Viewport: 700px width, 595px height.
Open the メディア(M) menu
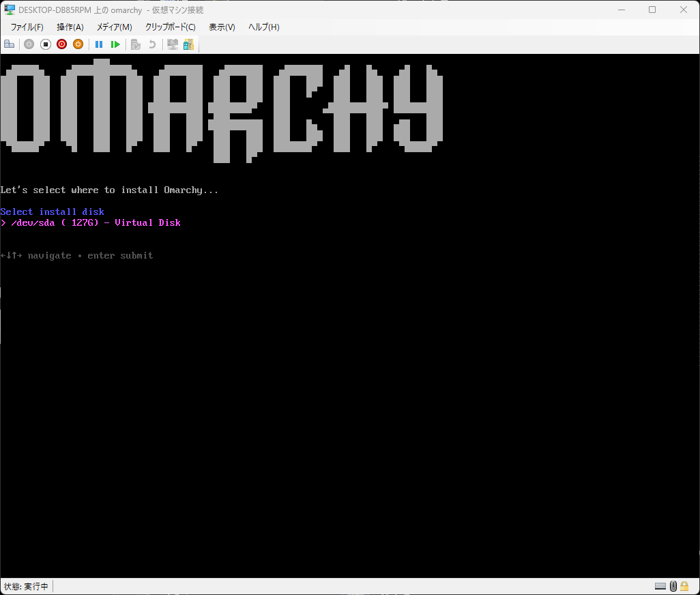(x=115, y=27)
